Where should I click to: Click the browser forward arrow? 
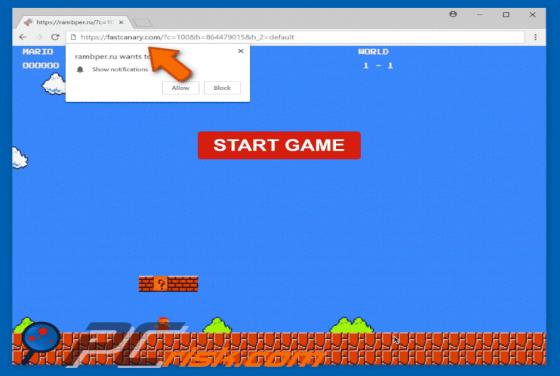[39, 37]
